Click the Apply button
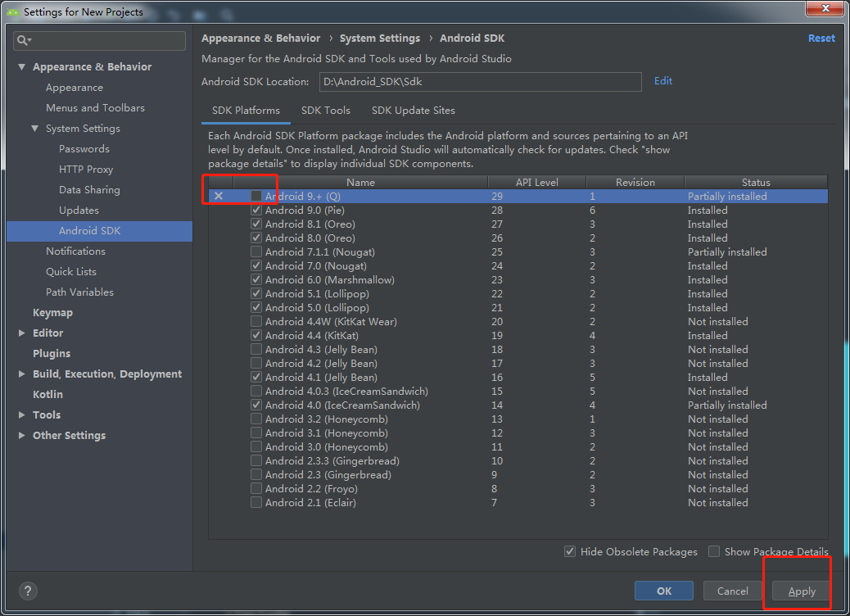 tap(800, 591)
